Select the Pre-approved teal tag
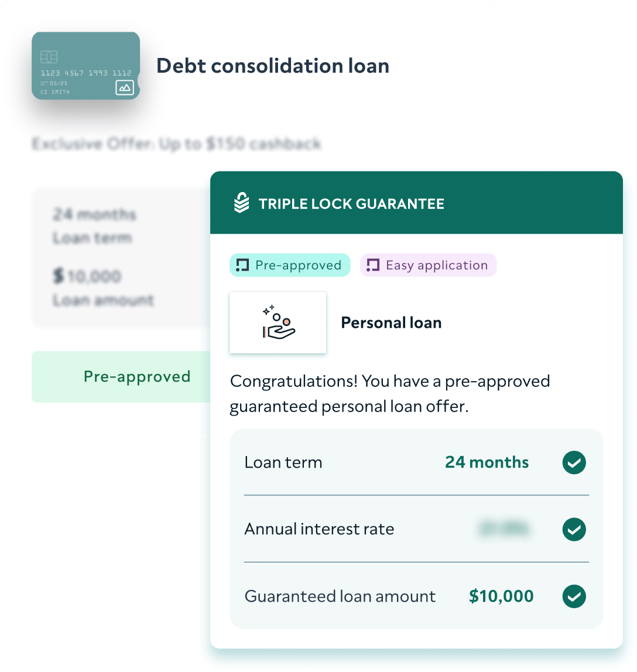The image size is (637, 672). 289,265
